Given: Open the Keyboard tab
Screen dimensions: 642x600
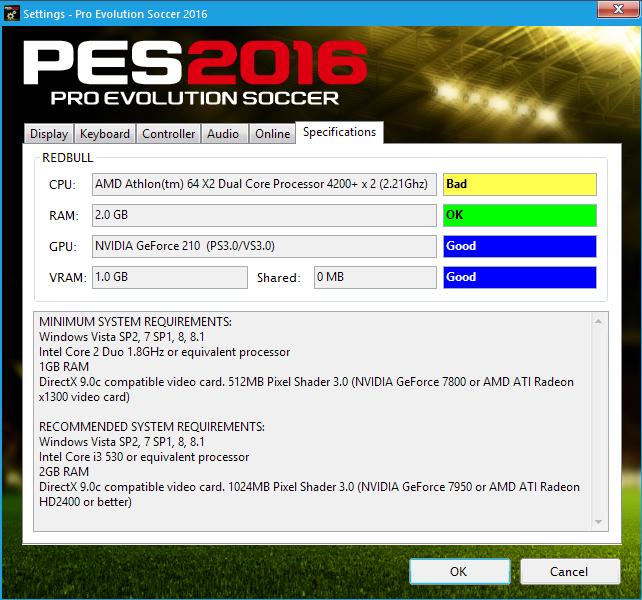Looking at the screenshot, I should click(x=105, y=134).
